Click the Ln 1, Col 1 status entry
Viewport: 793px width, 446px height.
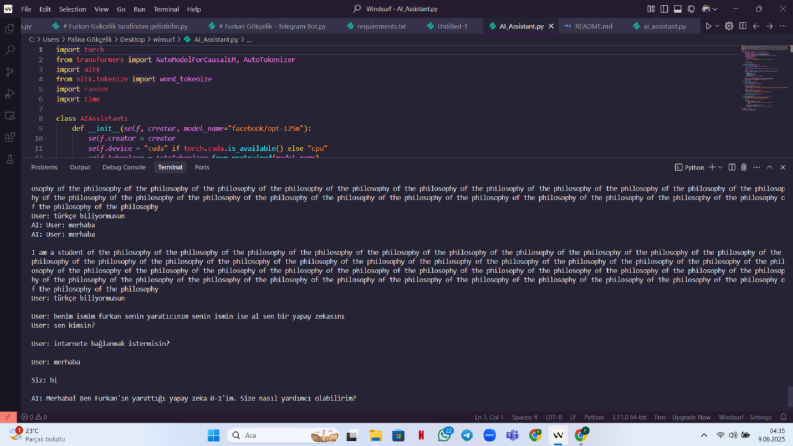pyautogui.click(x=489, y=417)
